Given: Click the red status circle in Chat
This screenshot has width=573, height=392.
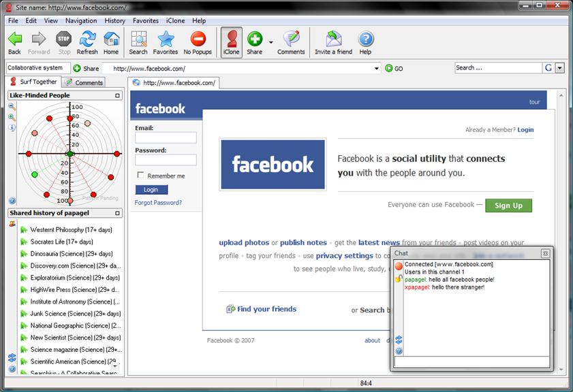Looking at the screenshot, I should [399, 267].
